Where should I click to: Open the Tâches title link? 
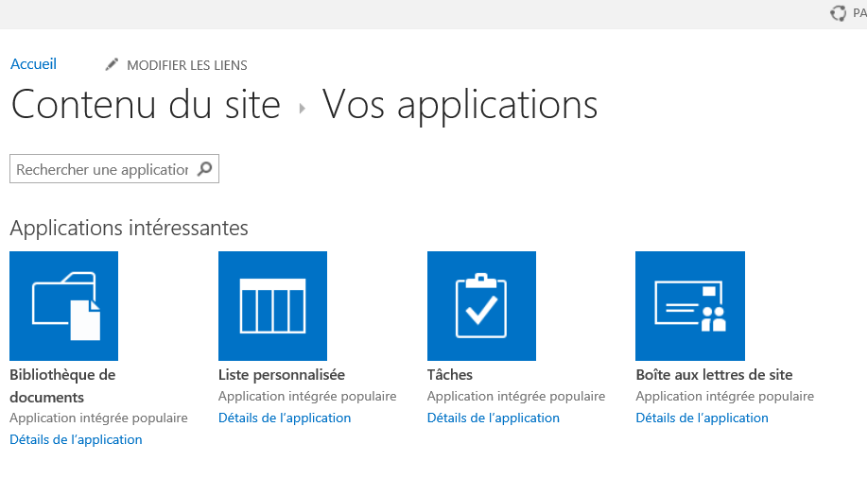pyautogui.click(x=450, y=375)
